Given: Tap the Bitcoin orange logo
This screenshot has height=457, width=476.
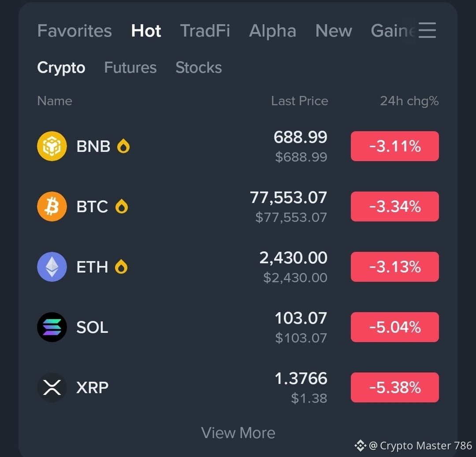Looking at the screenshot, I should pos(52,206).
